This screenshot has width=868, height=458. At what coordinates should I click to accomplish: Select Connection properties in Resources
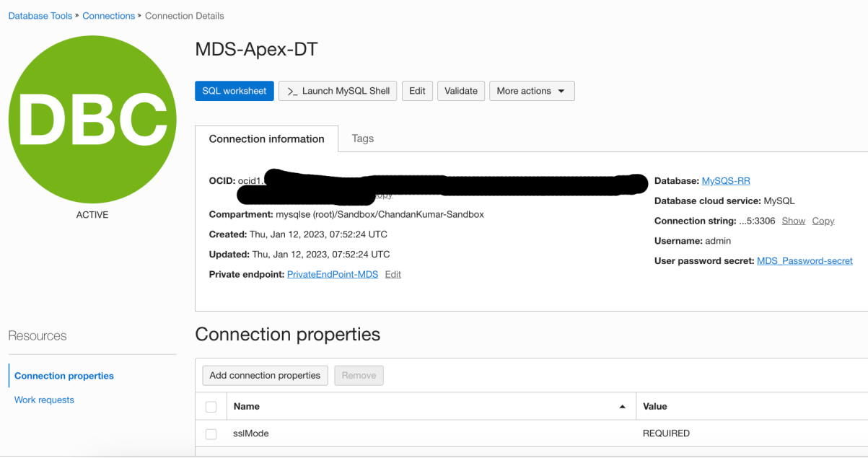(x=64, y=376)
